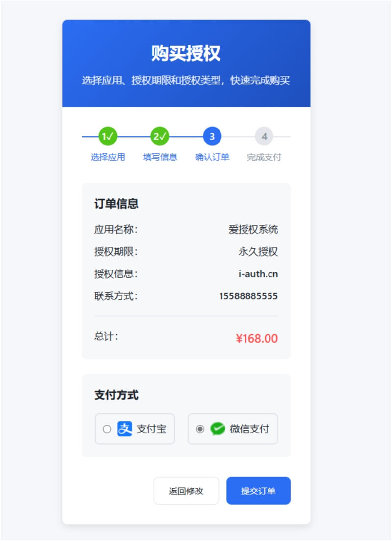This screenshot has width=392, height=541.
Task: Choose the 微信支付 payment option card
Action: click(233, 429)
